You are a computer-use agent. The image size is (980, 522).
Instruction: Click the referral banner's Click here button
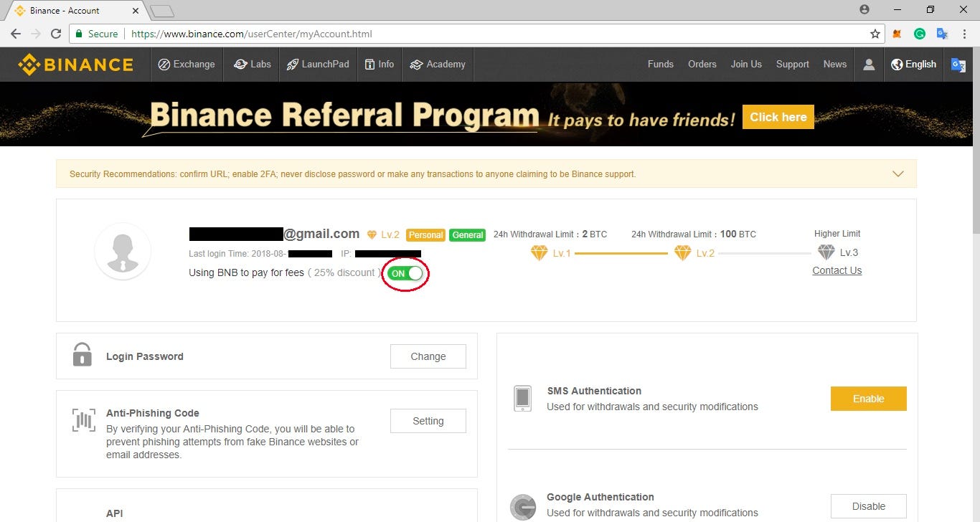[778, 117]
